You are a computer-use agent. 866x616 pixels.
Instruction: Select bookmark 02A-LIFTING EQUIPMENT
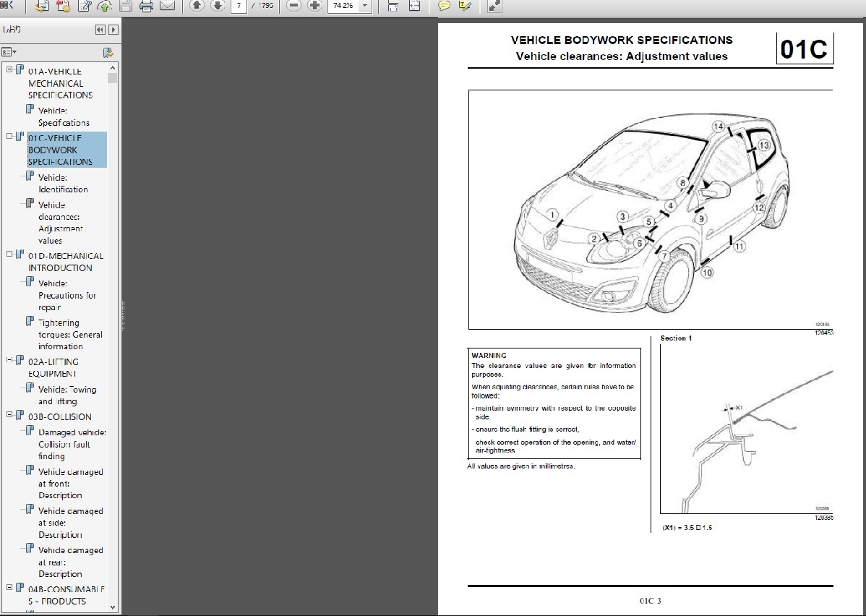click(53, 367)
